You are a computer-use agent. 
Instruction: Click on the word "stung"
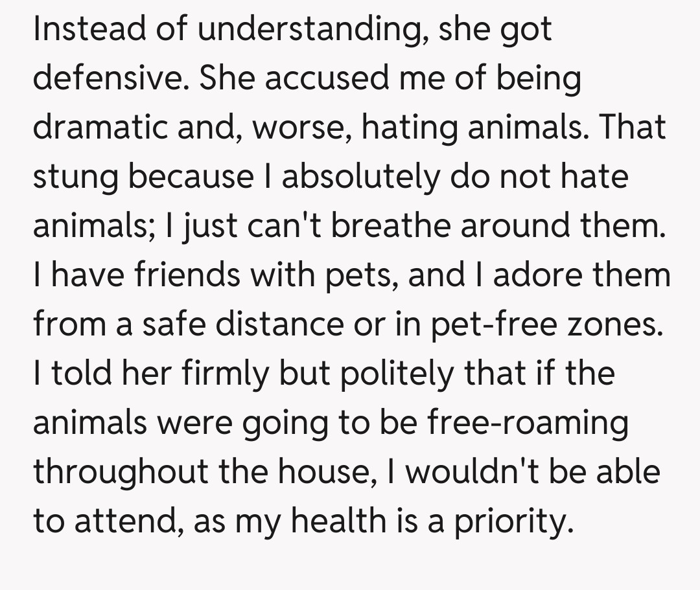coord(75,177)
